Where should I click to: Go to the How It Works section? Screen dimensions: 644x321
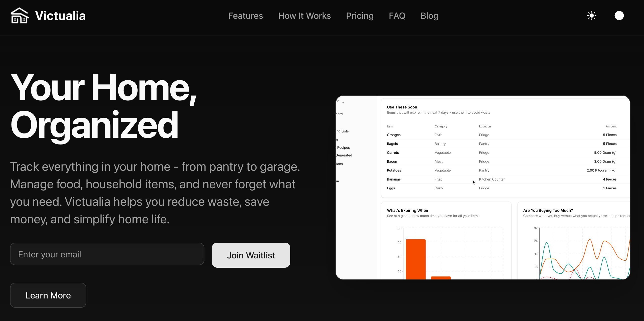[304, 16]
